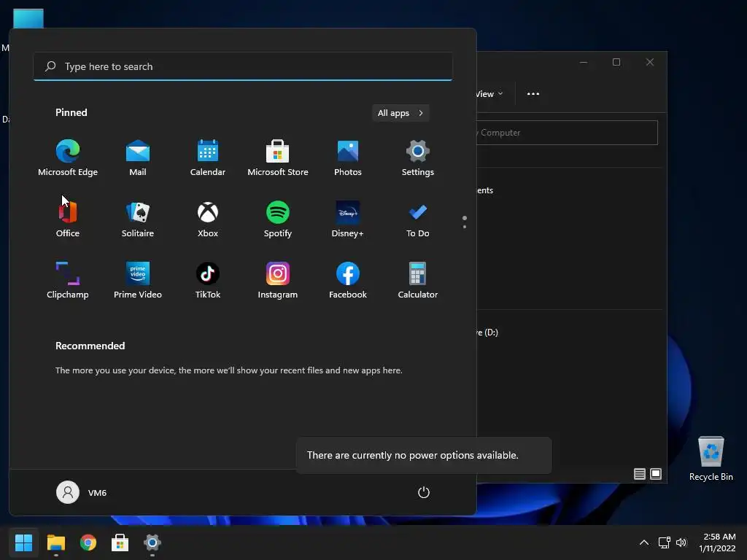Viewport: 747px width, 560px height.
Task: Open Microsoft Store pinned app
Action: 278,158
